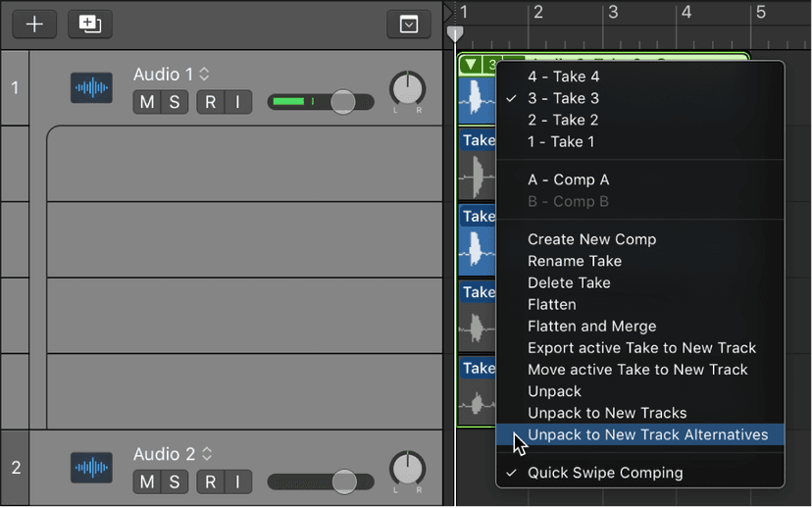Viewport: 812px width, 508px height.
Task: Click the Audio 1 pan knob
Action: coord(408,89)
